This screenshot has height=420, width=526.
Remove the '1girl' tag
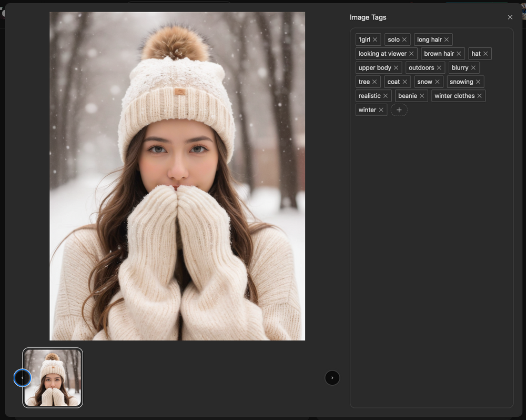click(x=375, y=40)
